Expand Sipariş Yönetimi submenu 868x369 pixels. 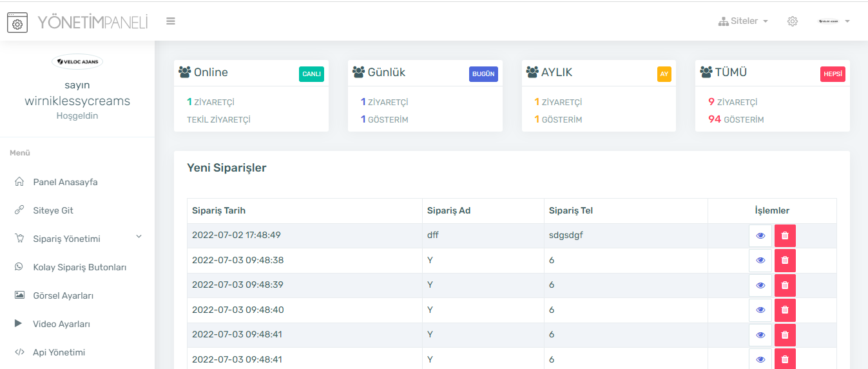77,239
